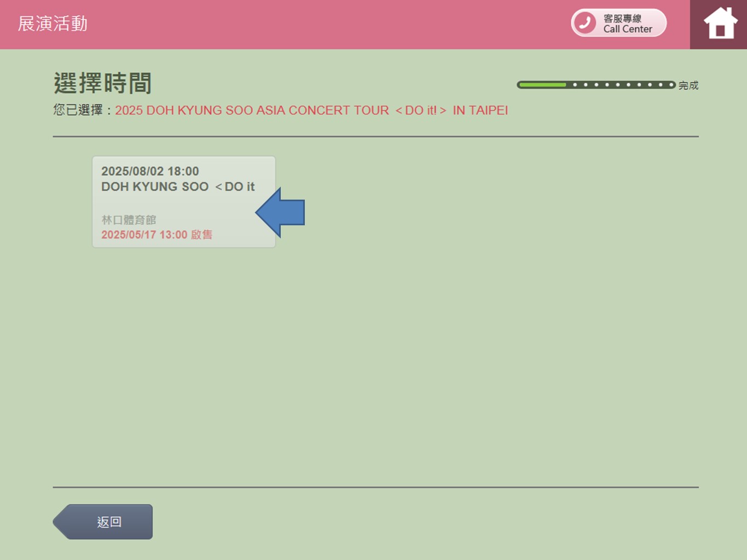Click the green filled progress bar segment

coord(542,85)
